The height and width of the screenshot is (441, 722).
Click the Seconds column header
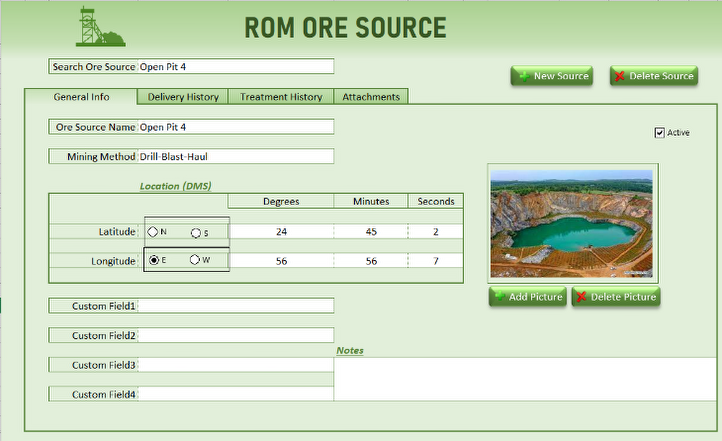point(436,201)
